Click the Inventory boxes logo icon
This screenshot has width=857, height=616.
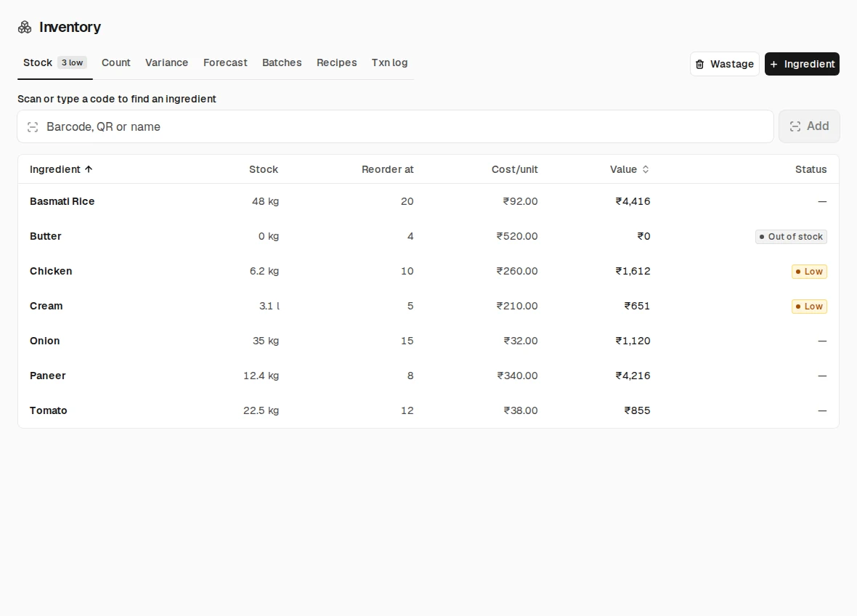pyautogui.click(x=25, y=28)
